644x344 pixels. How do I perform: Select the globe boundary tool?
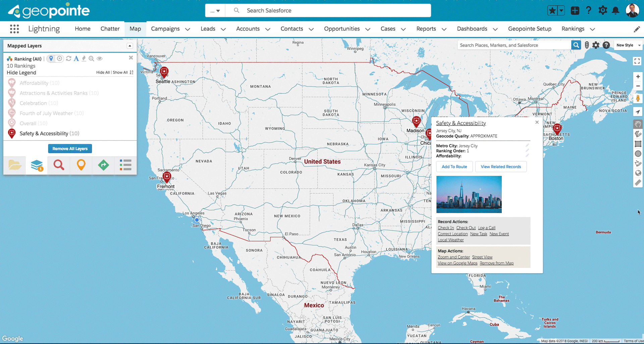coord(638,173)
